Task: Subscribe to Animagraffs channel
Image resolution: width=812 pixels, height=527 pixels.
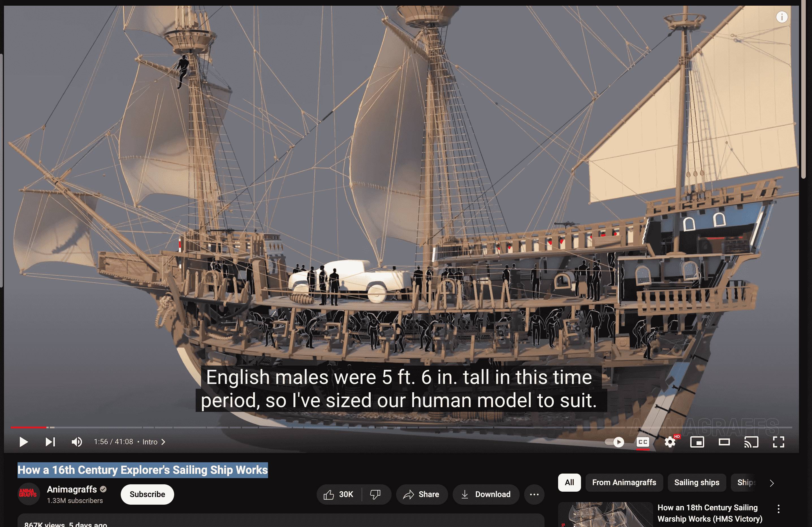Action: click(147, 494)
